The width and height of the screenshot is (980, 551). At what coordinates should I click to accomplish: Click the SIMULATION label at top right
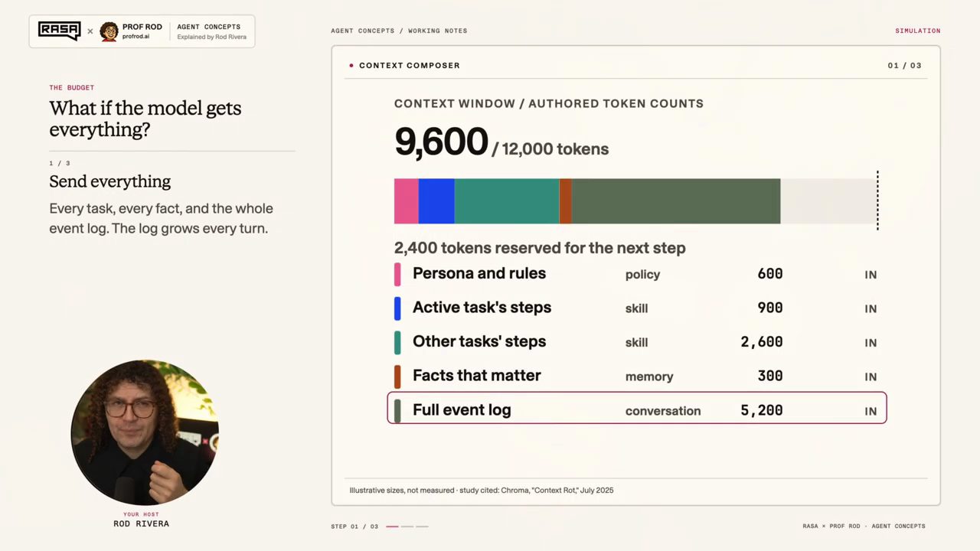pyautogui.click(x=918, y=31)
